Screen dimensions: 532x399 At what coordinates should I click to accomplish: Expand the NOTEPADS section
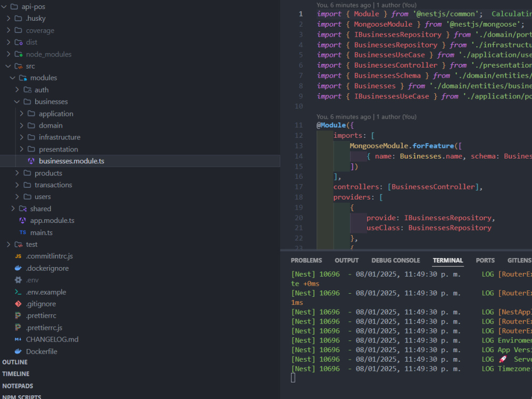click(18, 386)
